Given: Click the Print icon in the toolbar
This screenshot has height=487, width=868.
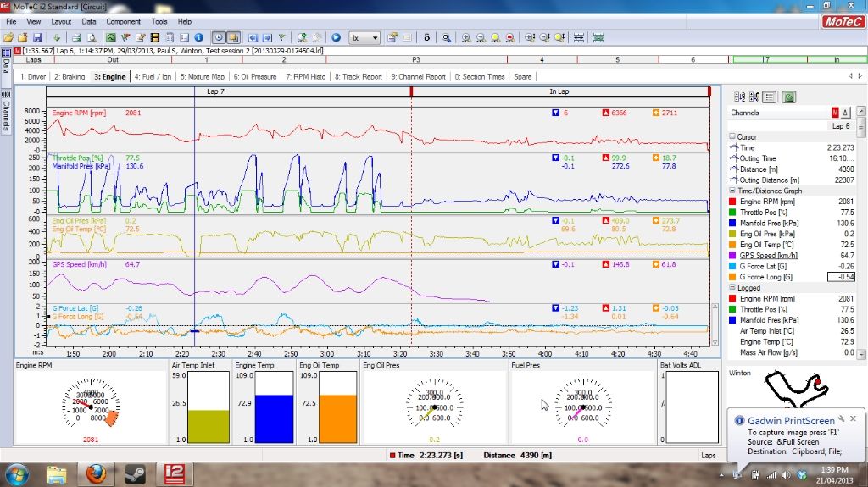Looking at the screenshot, I should 75,37.
